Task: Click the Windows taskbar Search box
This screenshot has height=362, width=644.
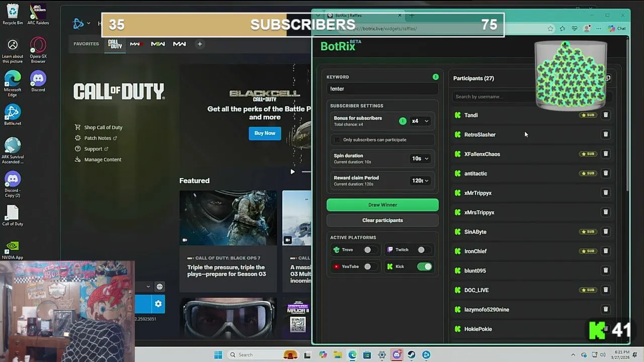Action: [262, 355]
